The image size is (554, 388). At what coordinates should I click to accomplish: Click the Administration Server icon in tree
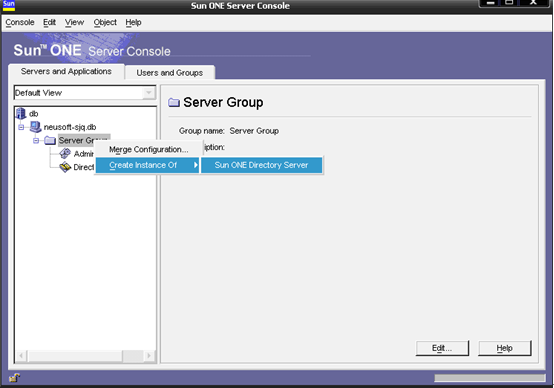[65, 154]
